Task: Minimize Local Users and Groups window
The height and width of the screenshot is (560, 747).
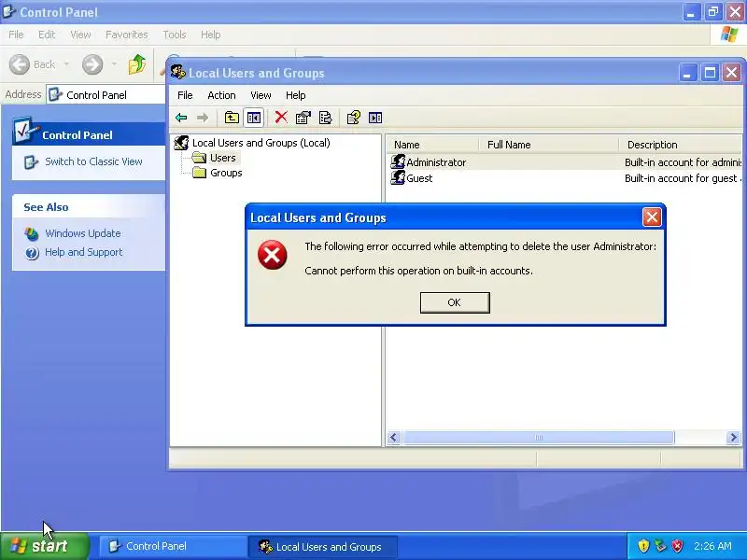Action: [687, 73]
